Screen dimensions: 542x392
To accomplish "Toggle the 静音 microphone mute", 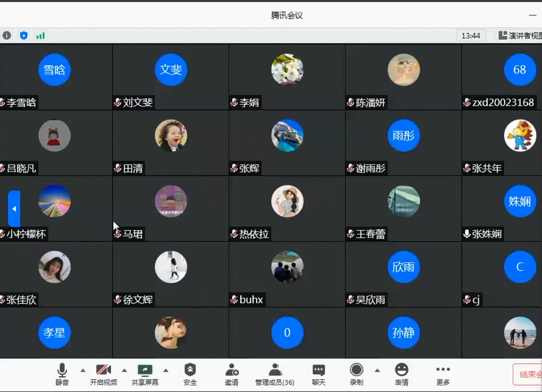I will (62, 374).
